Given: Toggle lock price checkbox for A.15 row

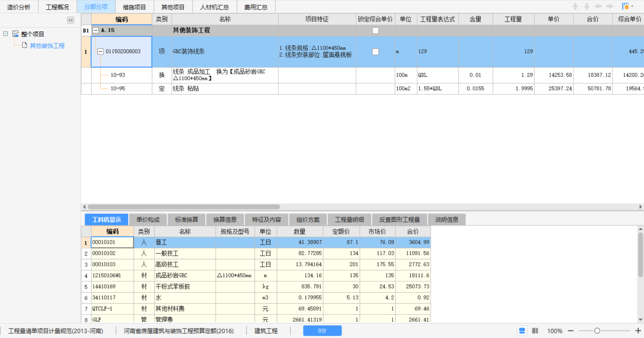Looking at the screenshot, I should 375,30.
